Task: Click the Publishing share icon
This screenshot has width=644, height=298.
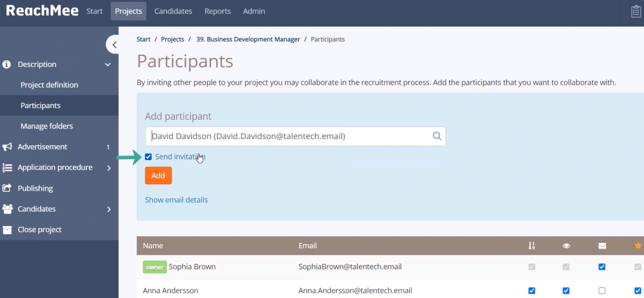Action: (x=7, y=188)
